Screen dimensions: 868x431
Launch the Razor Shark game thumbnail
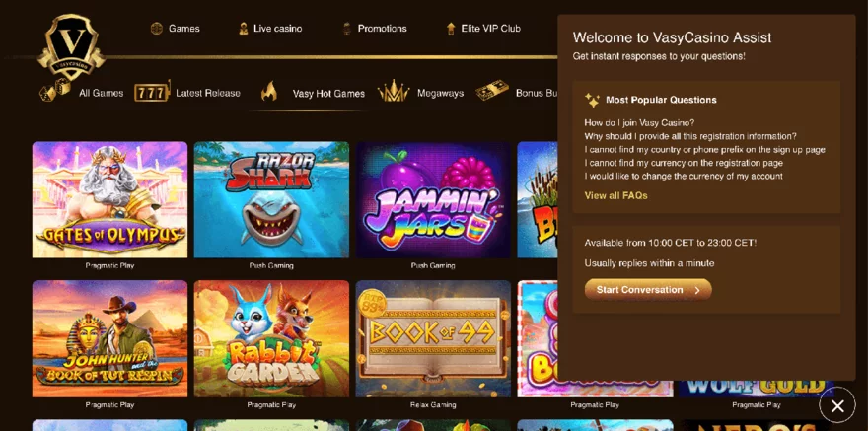[271, 200]
